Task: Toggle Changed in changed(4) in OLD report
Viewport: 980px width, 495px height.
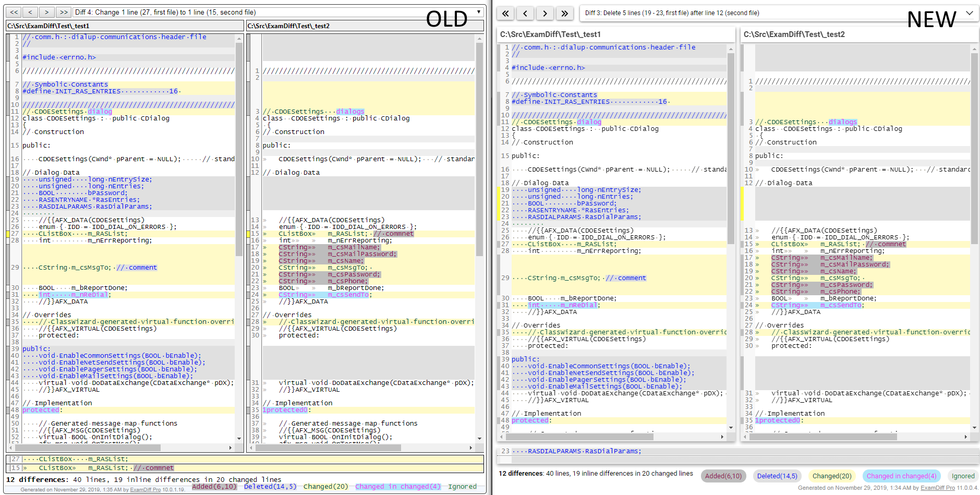Action: click(398, 486)
